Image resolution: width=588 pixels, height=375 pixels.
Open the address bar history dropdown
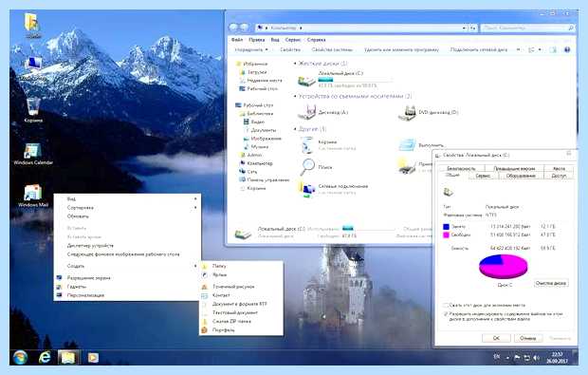(465, 28)
